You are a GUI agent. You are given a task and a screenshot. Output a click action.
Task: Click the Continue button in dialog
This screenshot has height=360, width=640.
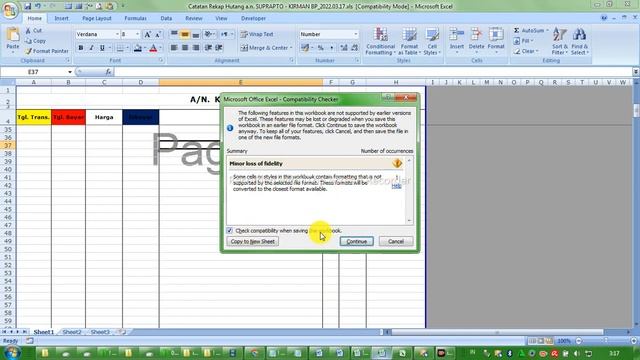click(356, 241)
